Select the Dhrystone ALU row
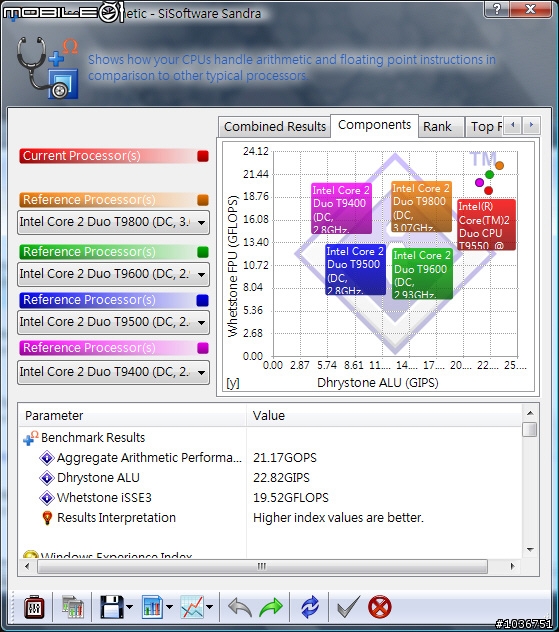Viewport: 559px width, 632px height. click(x=270, y=478)
